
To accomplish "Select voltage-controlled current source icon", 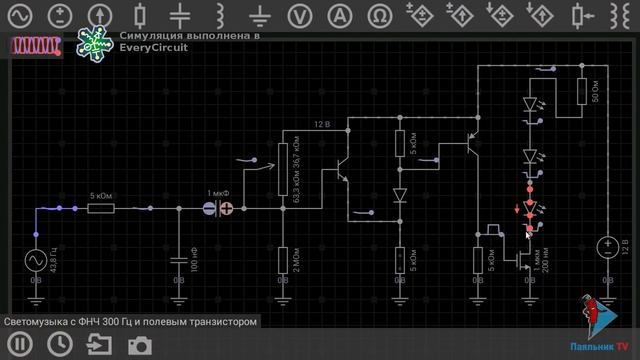I will tap(460, 15).
